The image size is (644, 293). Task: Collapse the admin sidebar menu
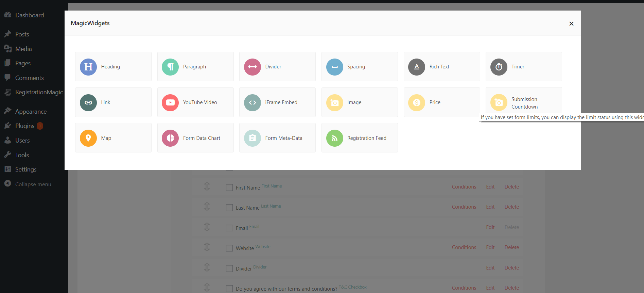coord(32,184)
